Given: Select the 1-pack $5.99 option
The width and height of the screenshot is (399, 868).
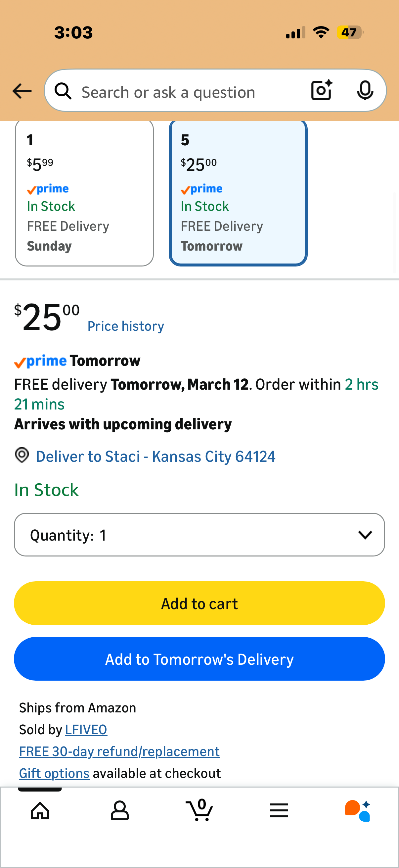Looking at the screenshot, I should (x=84, y=193).
